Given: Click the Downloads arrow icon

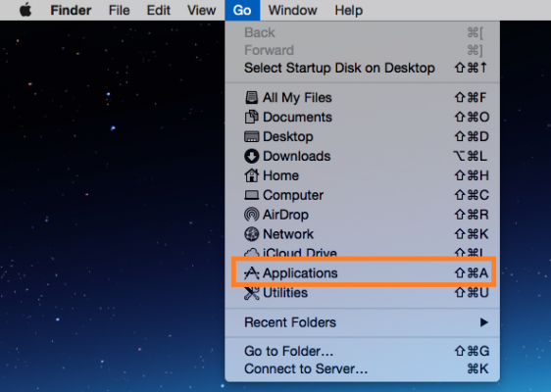Looking at the screenshot, I should click(x=251, y=156).
